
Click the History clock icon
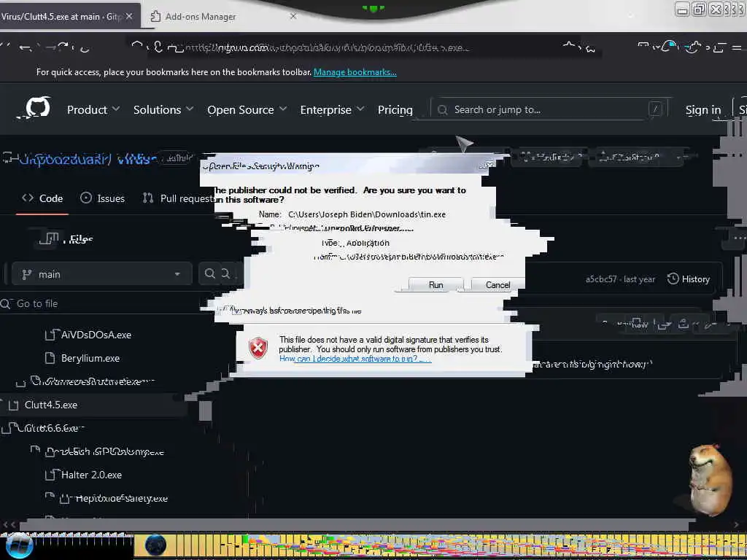coord(673,279)
